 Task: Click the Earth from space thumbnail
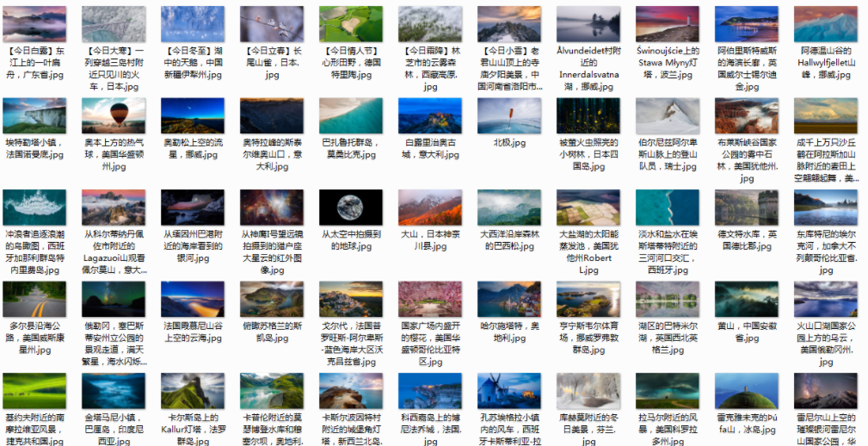click(350, 208)
